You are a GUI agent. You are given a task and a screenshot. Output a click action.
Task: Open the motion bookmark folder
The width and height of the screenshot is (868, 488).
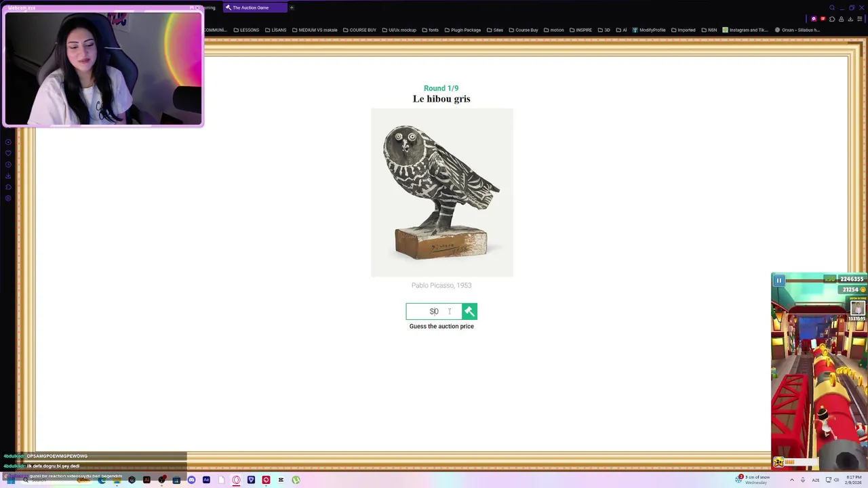coord(553,30)
